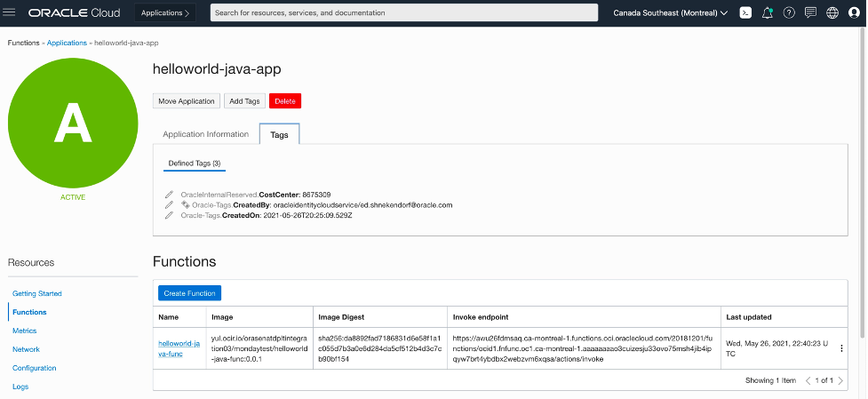Select the yul.ocir.io image path cell
Image resolution: width=868 pixels, height=399 pixels.
(x=259, y=348)
